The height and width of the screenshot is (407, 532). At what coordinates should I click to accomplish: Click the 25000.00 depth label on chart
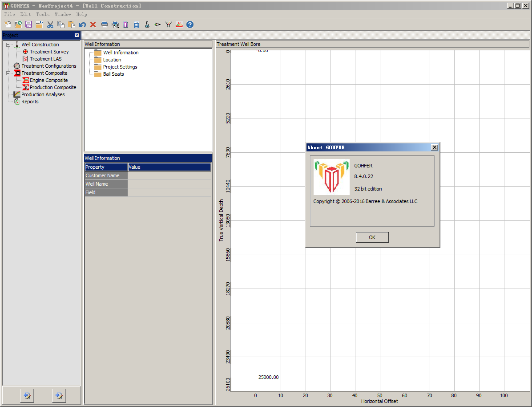click(x=268, y=377)
